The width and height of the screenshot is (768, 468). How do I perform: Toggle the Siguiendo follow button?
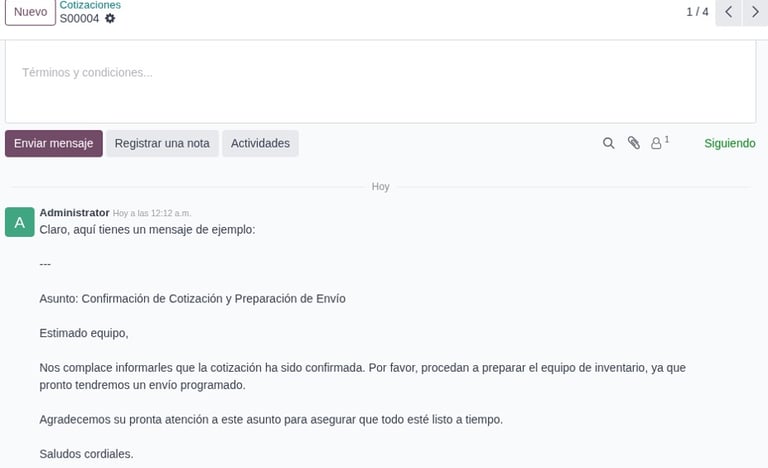click(730, 143)
